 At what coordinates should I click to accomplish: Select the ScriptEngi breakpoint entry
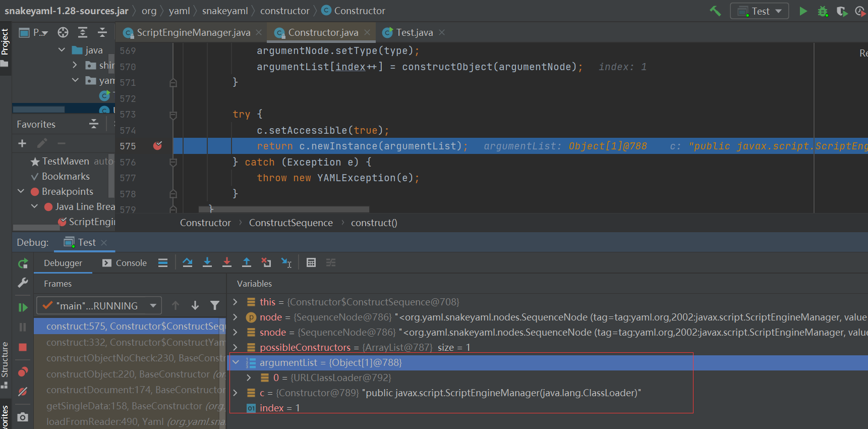coord(86,222)
